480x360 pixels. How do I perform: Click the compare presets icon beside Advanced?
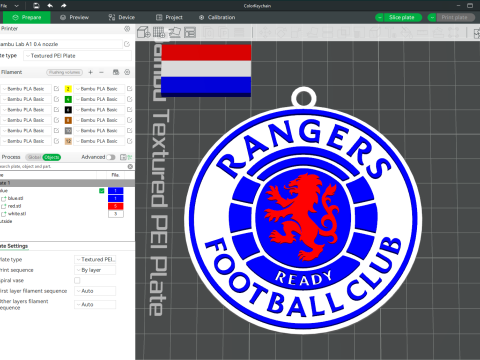pyautogui.click(x=123, y=157)
